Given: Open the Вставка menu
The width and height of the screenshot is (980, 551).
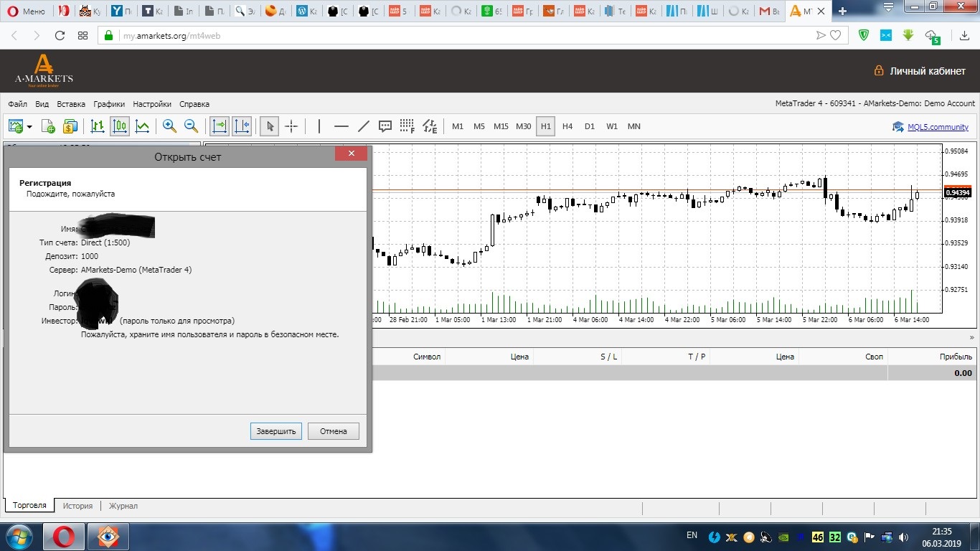Looking at the screenshot, I should pyautogui.click(x=71, y=103).
